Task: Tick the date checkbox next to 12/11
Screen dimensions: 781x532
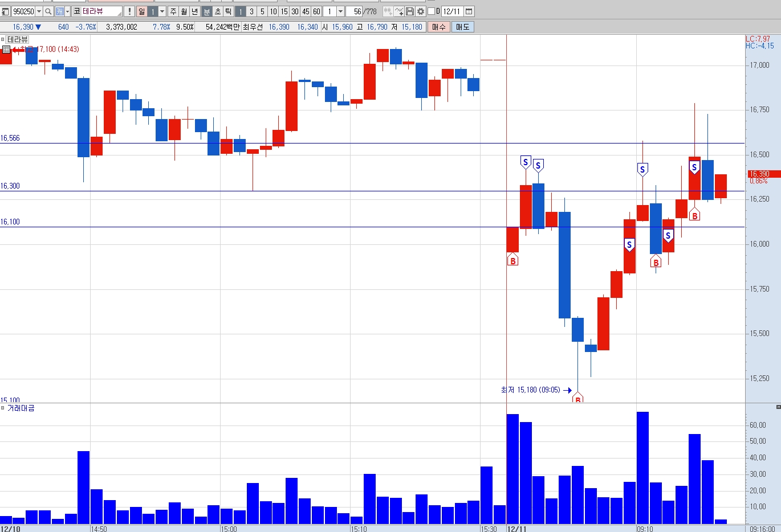Action: coord(431,11)
